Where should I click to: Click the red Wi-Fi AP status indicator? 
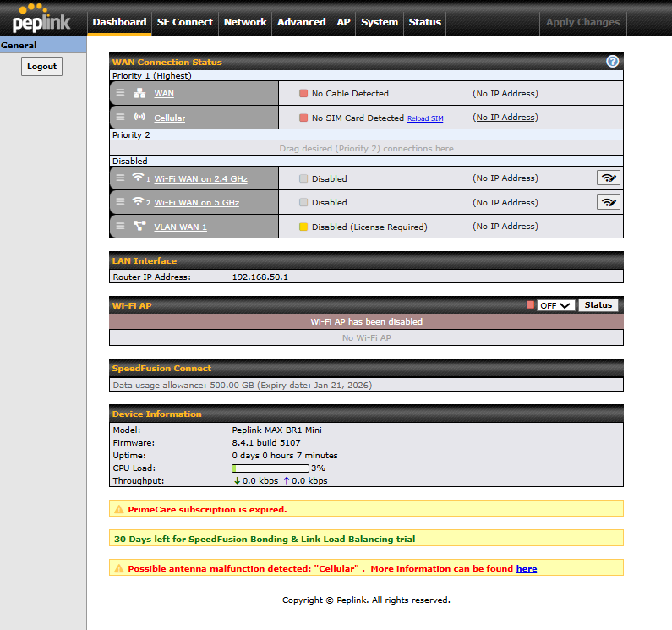(530, 305)
